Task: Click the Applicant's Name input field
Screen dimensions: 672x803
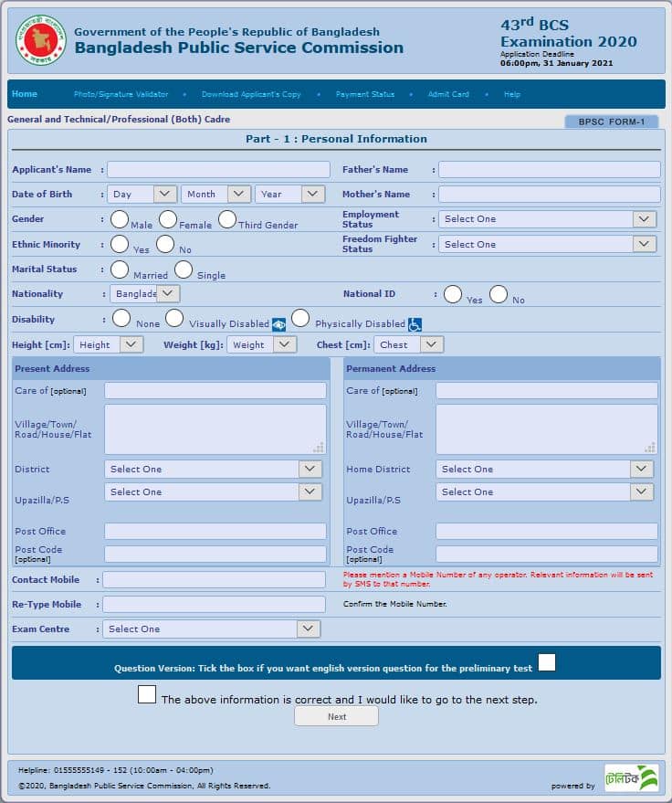Action: point(219,170)
